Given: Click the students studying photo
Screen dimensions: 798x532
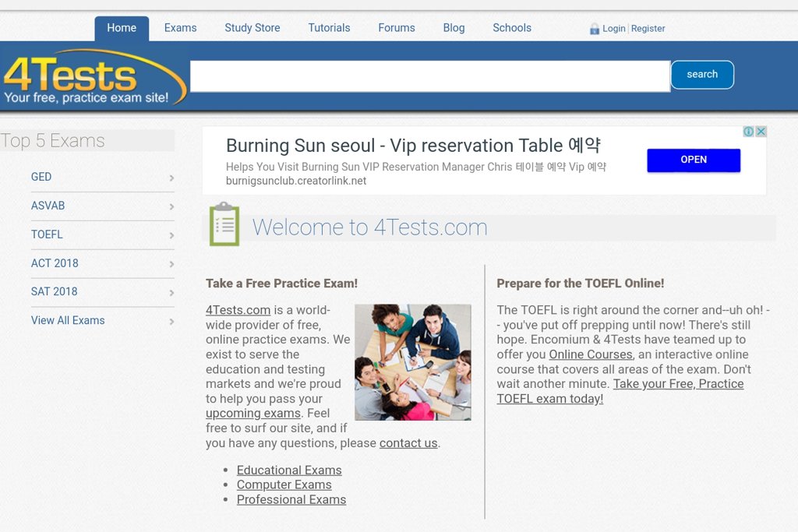Looking at the screenshot, I should tap(412, 362).
